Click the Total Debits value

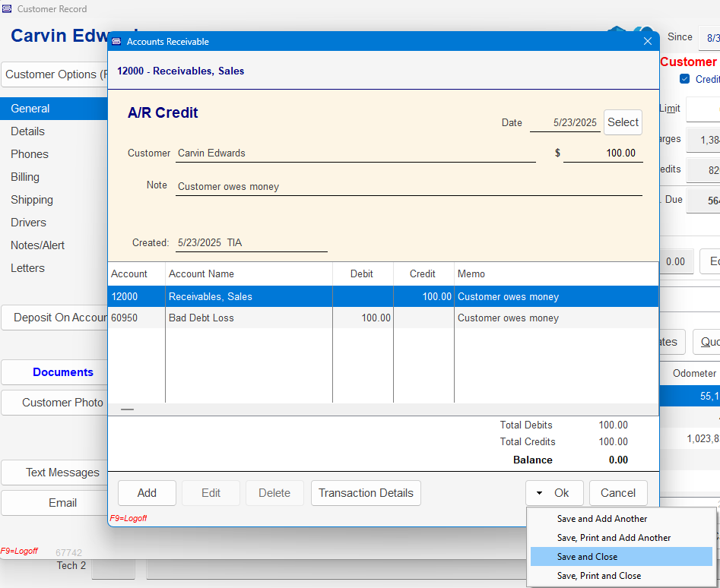click(613, 425)
